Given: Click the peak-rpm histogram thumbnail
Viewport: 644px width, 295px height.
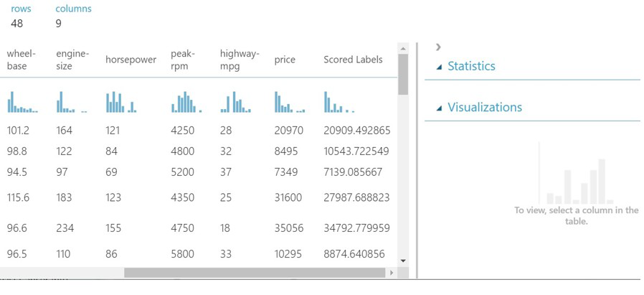Looking at the screenshot, I should (186, 102).
